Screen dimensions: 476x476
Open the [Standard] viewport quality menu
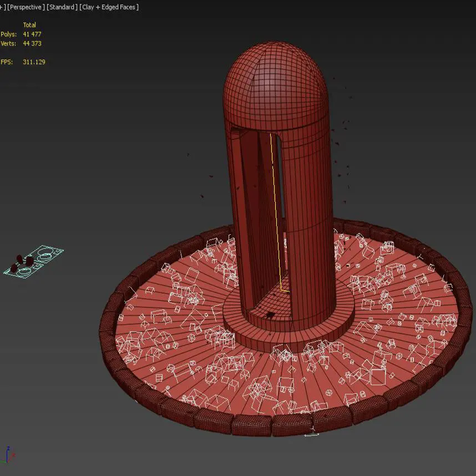pyautogui.click(x=62, y=7)
